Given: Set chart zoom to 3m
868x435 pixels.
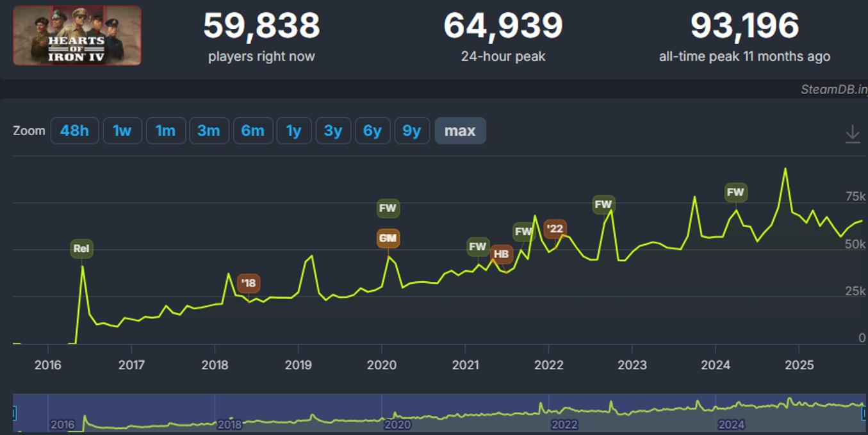Looking at the screenshot, I should point(209,131).
